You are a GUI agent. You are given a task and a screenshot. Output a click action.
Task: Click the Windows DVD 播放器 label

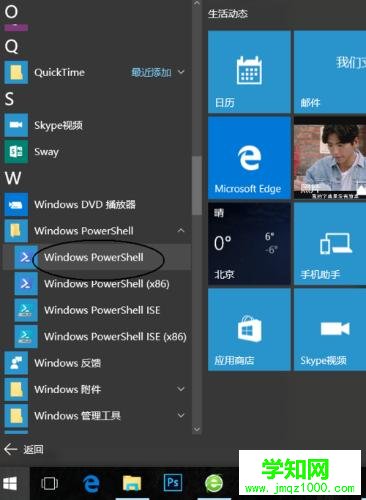[x=85, y=204]
